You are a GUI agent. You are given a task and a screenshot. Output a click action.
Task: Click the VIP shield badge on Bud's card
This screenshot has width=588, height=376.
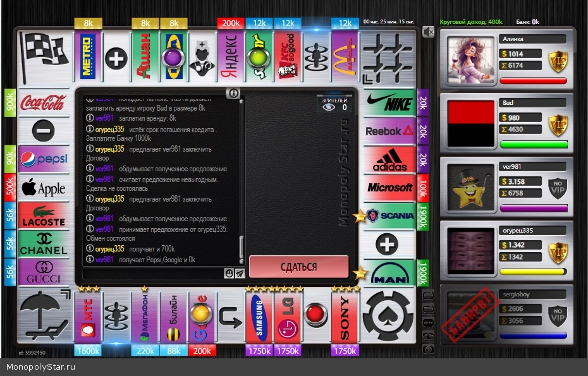pos(558,125)
